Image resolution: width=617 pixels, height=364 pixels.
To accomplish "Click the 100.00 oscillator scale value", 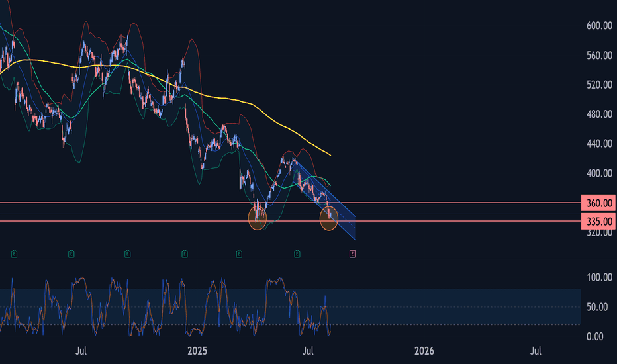I will pyautogui.click(x=599, y=277).
